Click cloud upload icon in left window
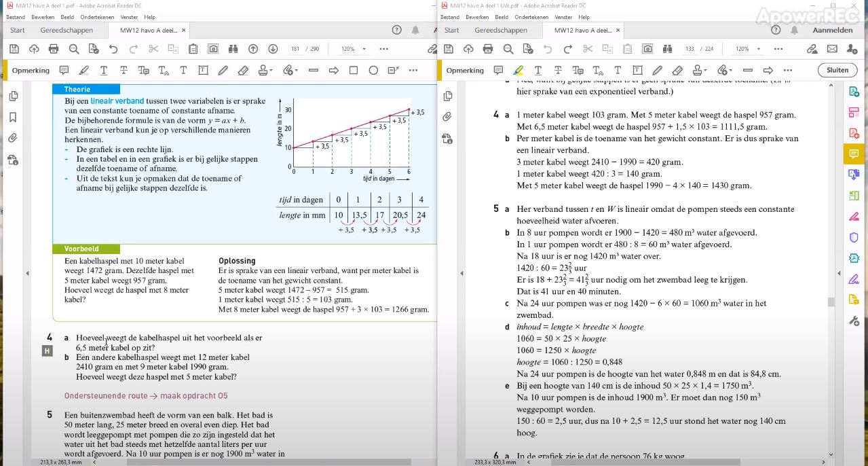The height and width of the screenshot is (466, 868). click(34, 49)
